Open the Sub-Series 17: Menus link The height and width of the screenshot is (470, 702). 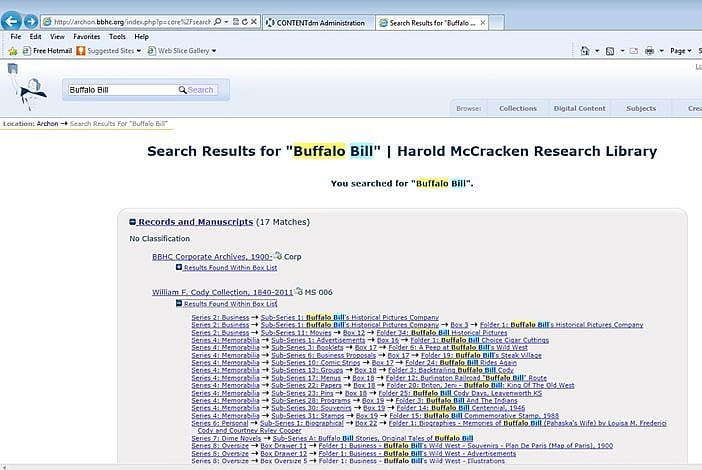point(306,378)
